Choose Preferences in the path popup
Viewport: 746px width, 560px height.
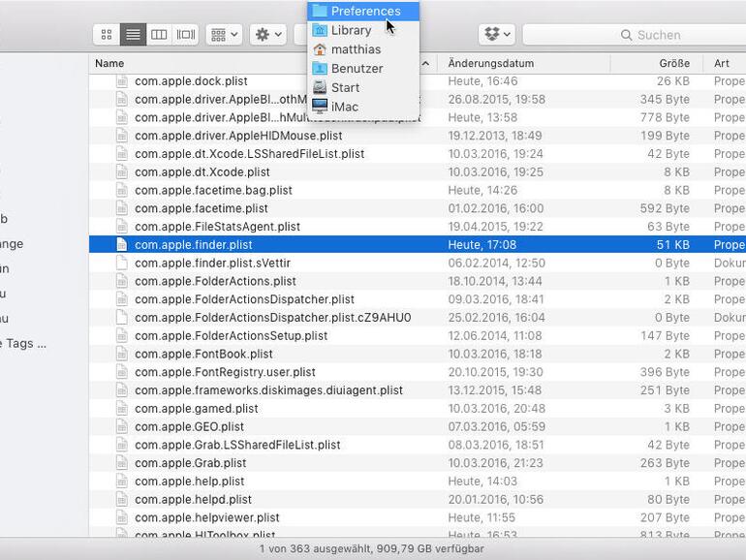click(363, 11)
